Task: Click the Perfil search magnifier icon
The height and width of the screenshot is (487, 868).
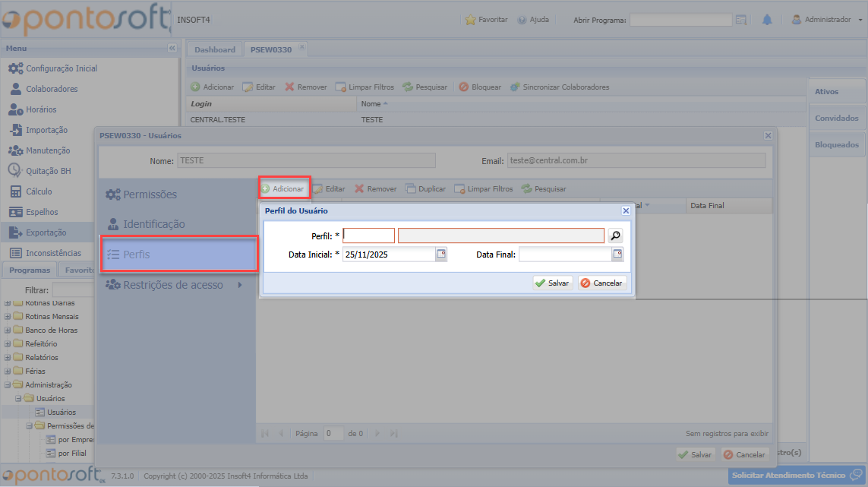Action: coord(615,236)
